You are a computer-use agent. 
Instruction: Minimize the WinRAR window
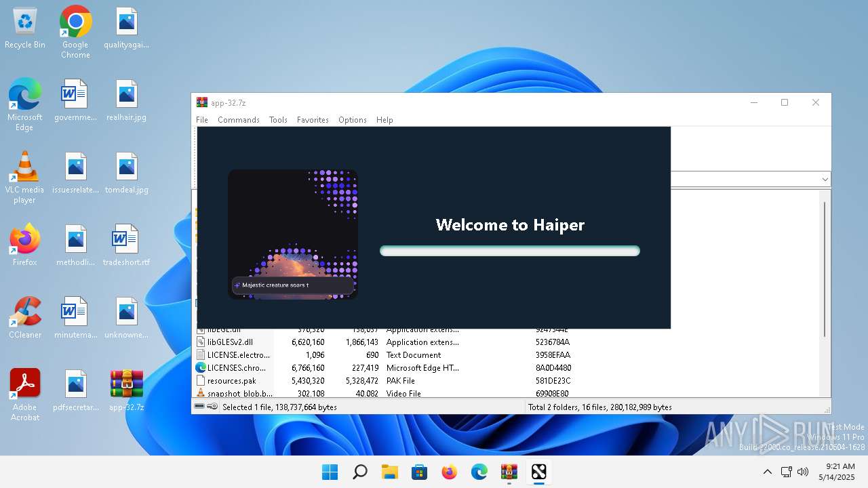coord(753,102)
